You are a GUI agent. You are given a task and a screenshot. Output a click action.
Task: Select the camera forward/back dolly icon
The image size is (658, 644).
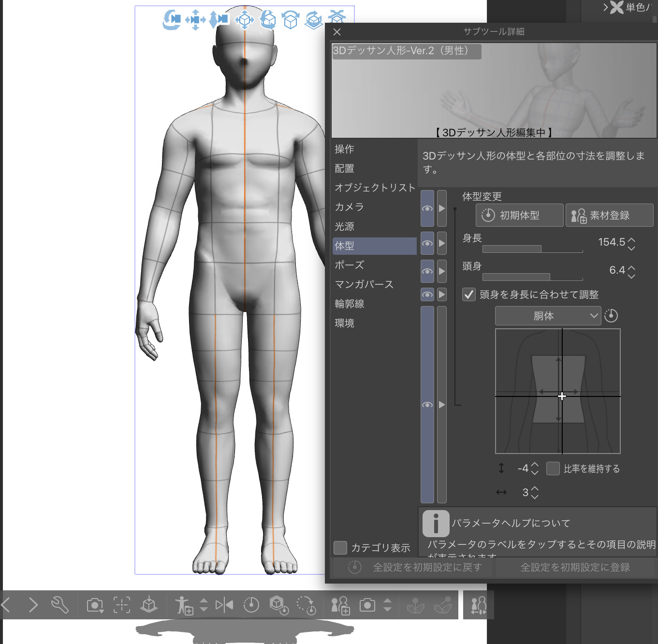pos(219,20)
